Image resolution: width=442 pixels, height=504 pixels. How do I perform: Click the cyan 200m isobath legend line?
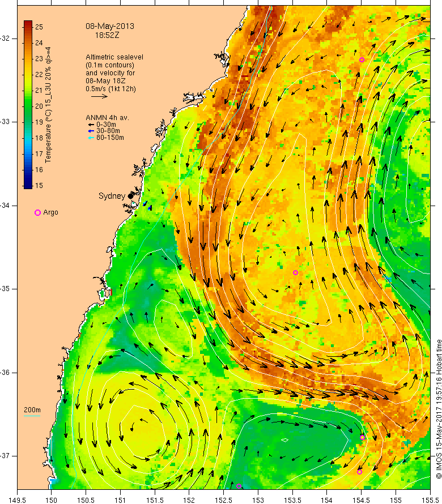[32, 416]
